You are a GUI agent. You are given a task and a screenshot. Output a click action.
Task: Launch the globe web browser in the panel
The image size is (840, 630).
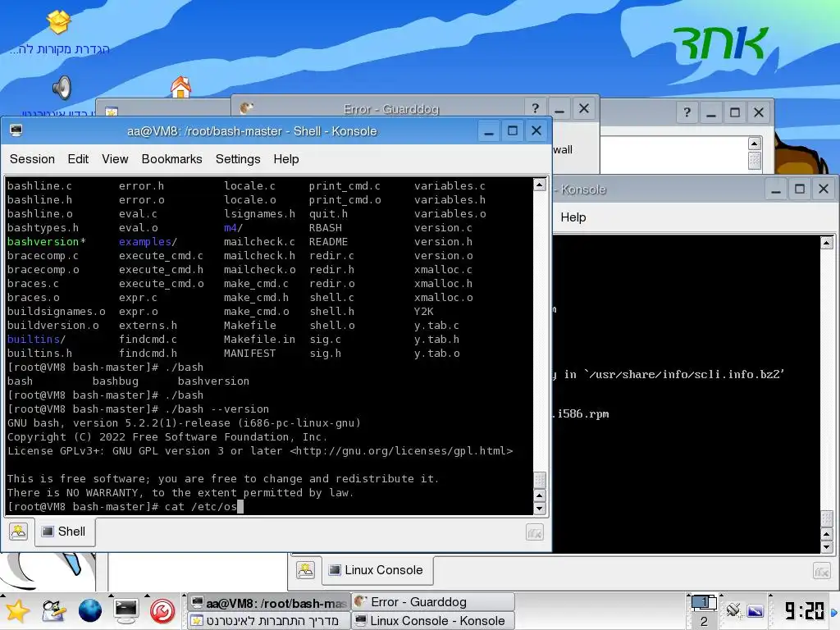point(90,611)
